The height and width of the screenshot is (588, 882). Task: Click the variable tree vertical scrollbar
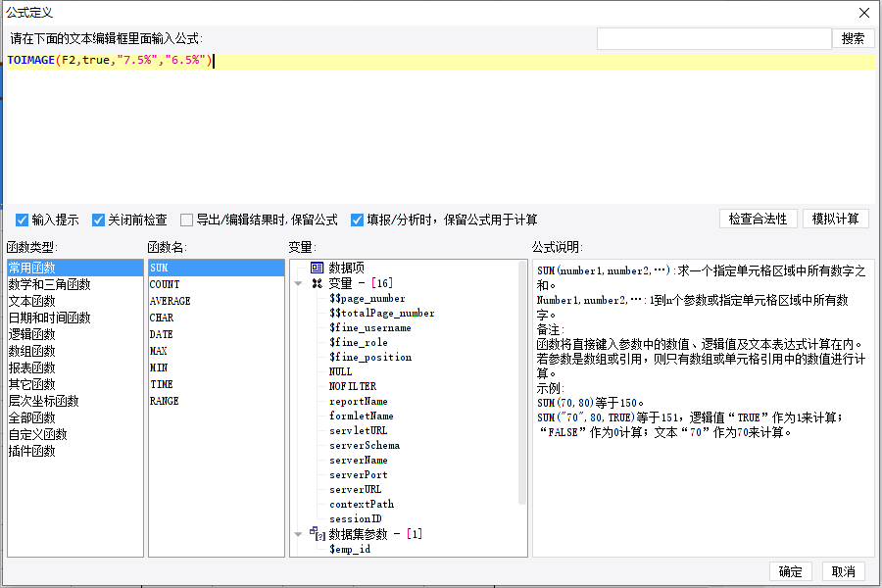522,382
